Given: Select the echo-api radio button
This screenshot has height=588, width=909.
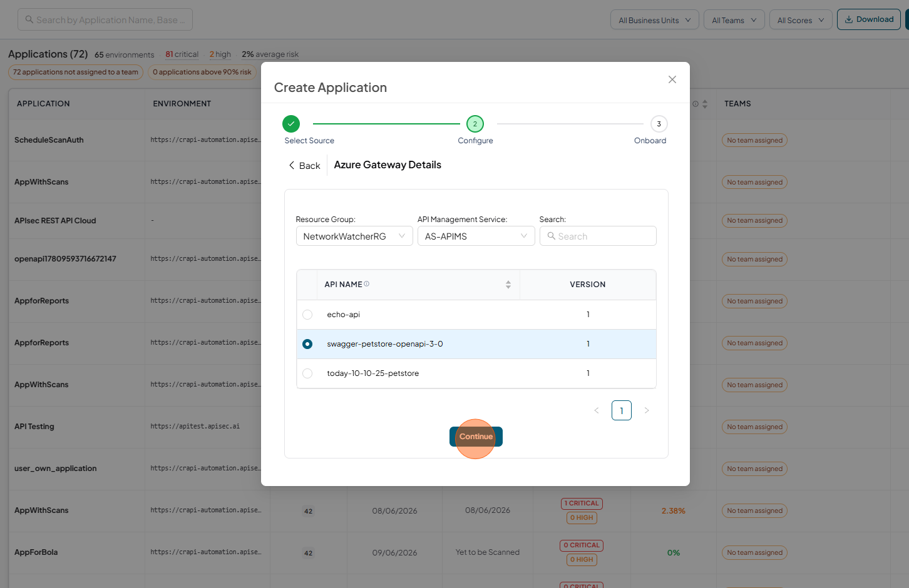Looking at the screenshot, I should pyautogui.click(x=307, y=315).
